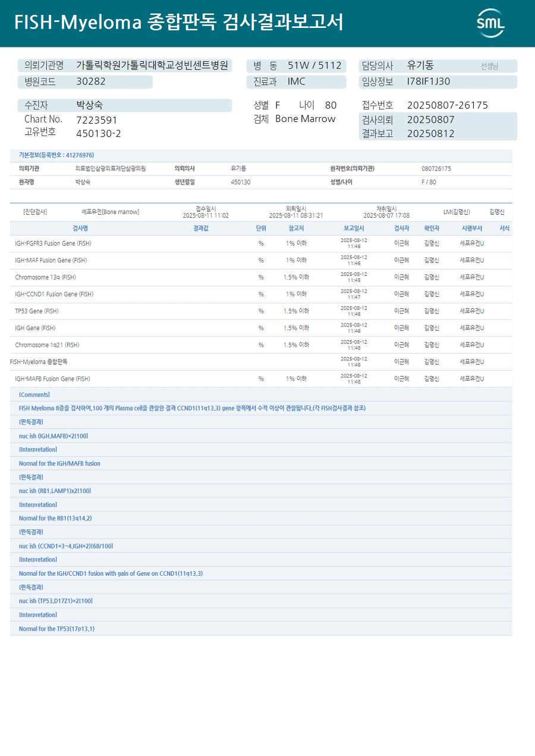Select the Chromosome 1q21 (FISH) row
The width and height of the screenshot is (535, 756).
pos(261,345)
